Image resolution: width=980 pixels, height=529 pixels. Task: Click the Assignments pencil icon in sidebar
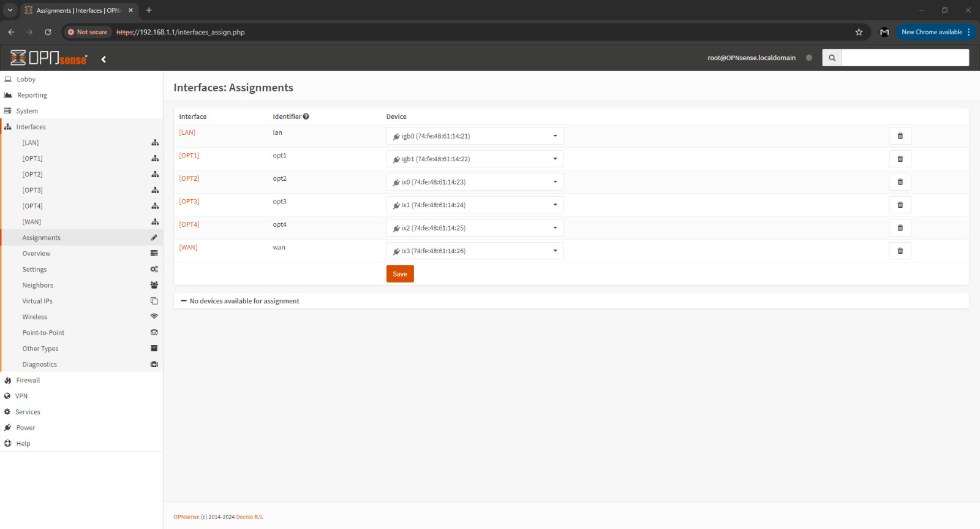pyautogui.click(x=154, y=238)
